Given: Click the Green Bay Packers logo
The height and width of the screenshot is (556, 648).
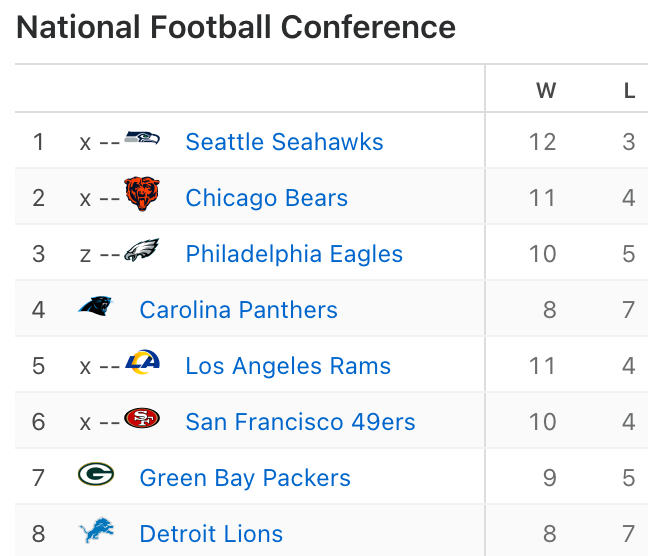Looking at the screenshot, I should pos(96,475).
